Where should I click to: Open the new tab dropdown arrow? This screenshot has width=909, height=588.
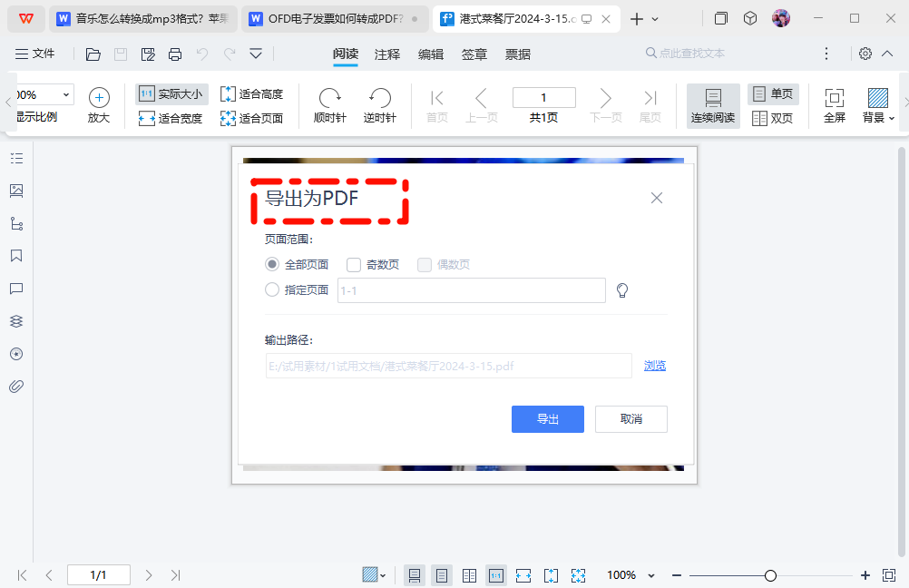coord(655,19)
